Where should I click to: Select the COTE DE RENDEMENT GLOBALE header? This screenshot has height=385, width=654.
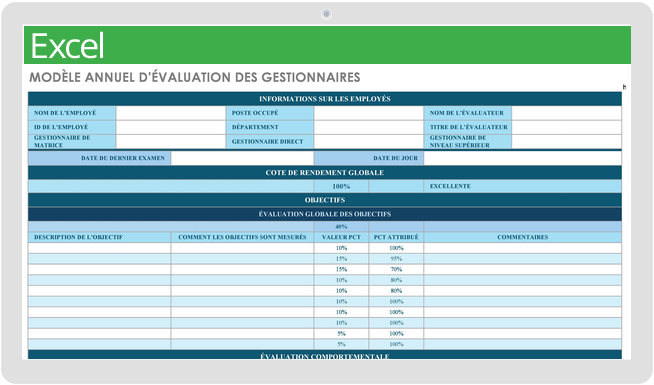point(324,172)
